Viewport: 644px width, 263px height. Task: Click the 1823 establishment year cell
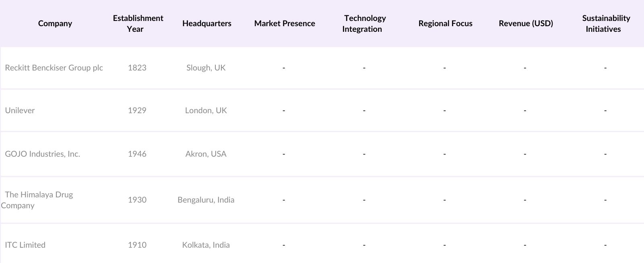137,68
